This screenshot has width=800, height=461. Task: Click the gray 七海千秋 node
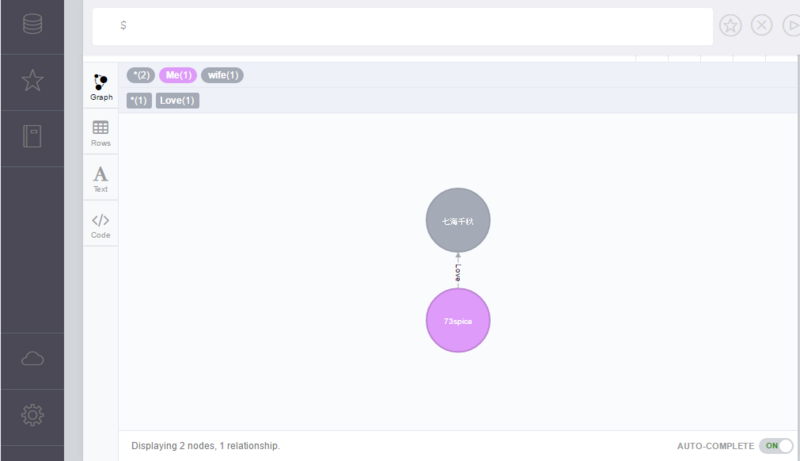click(458, 220)
